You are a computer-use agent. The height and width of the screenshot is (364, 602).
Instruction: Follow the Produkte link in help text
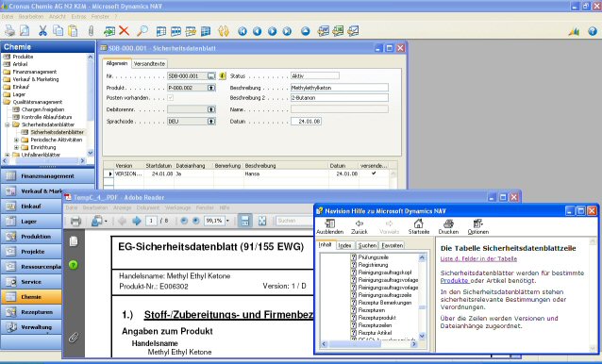click(454, 281)
